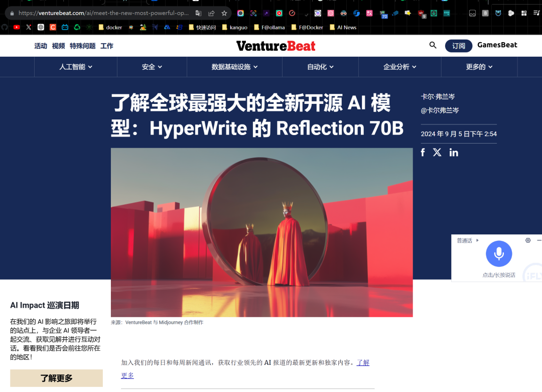Open the F@Docker bookmark
542x392 pixels.
click(x=307, y=27)
